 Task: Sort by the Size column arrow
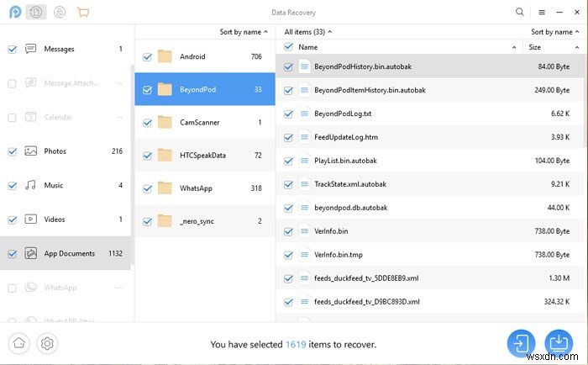577,47
